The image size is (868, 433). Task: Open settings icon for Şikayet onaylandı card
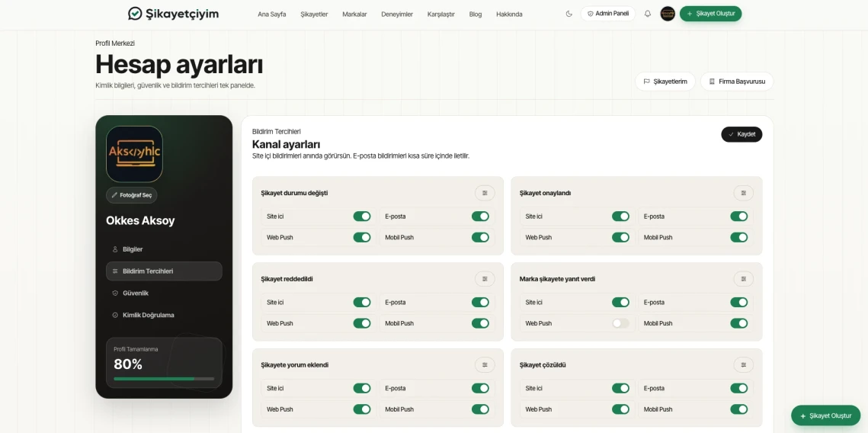pyautogui.click(x=744, y=193)
